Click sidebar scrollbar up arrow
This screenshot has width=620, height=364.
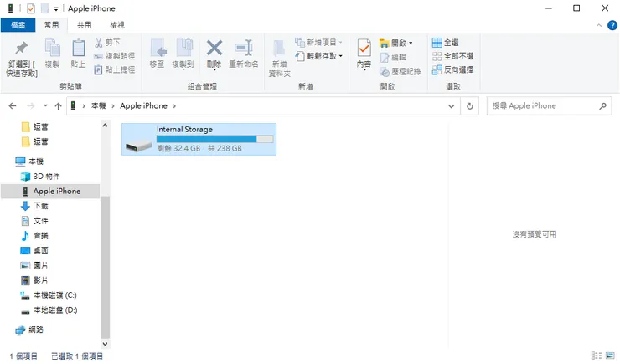pos(105,126)
